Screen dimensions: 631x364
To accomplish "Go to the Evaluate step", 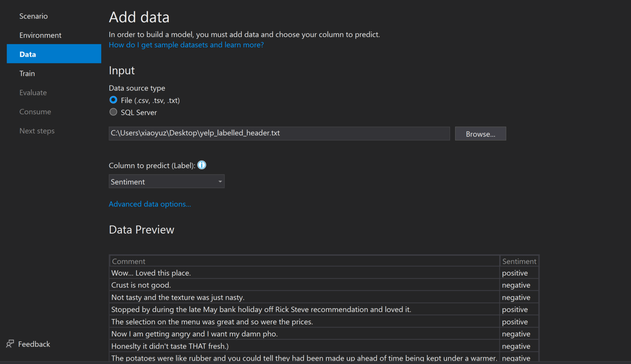I will pyautogui.click(x=33, y=92).
